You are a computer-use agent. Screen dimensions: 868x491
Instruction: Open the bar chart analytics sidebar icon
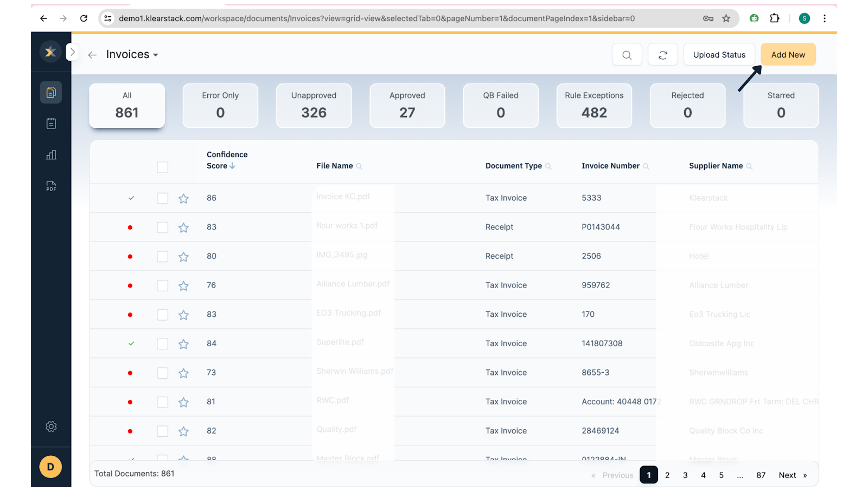(51, 155)
